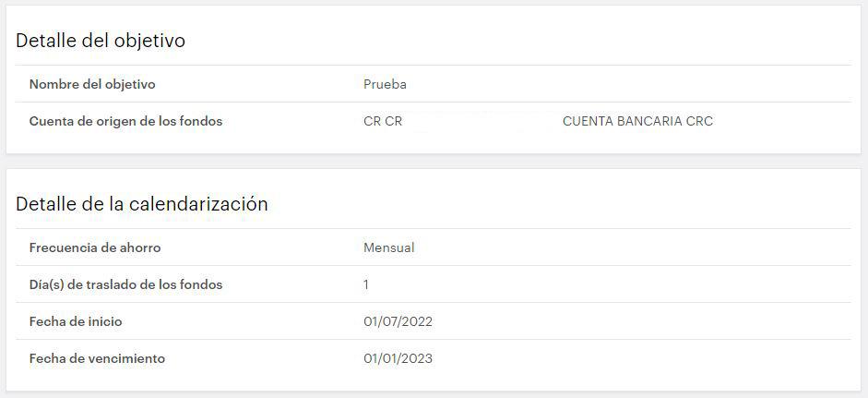
Task: Click the 'Prueba' objective name value
Action: (x=385, y=84)
